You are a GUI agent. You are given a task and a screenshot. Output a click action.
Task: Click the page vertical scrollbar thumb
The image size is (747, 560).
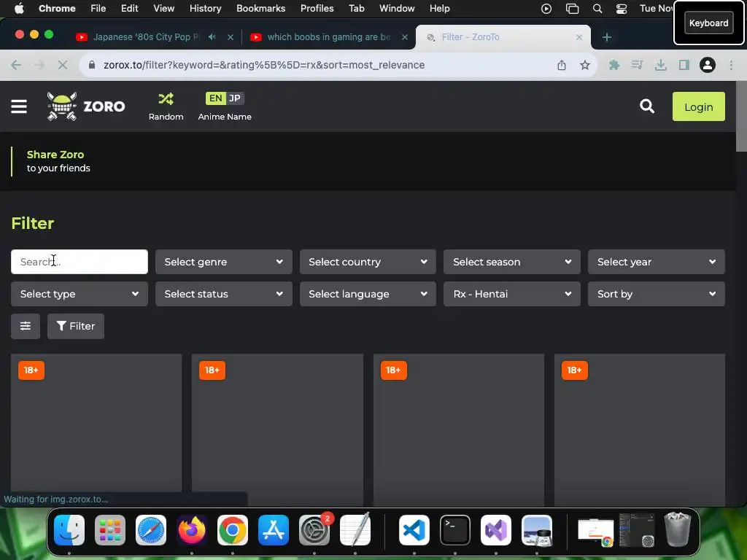click(741, 117)
